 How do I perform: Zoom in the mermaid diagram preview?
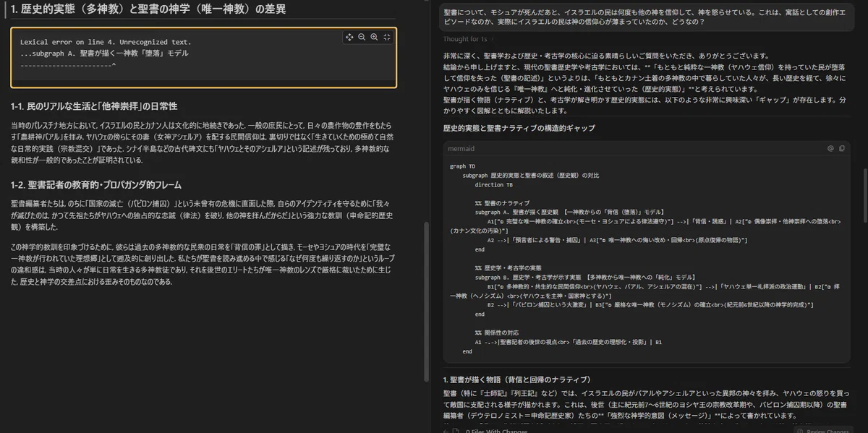point(374,37)
